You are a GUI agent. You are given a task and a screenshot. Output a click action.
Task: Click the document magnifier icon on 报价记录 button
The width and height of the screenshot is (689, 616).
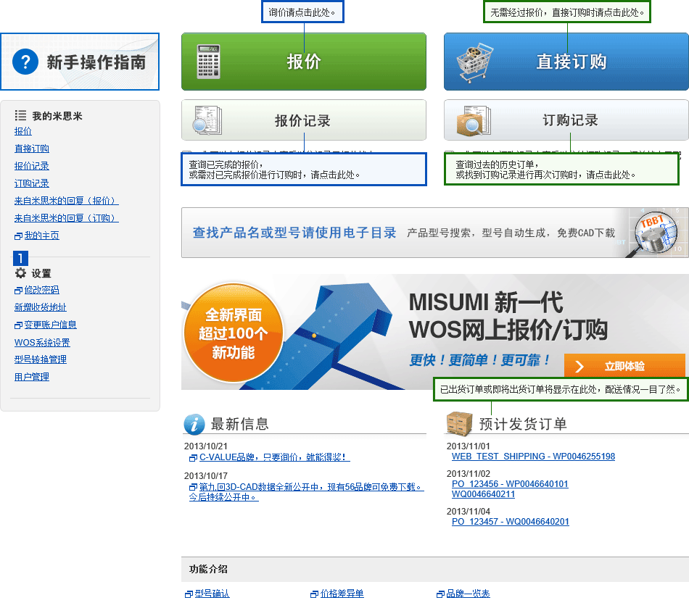[x=207, y=120]
